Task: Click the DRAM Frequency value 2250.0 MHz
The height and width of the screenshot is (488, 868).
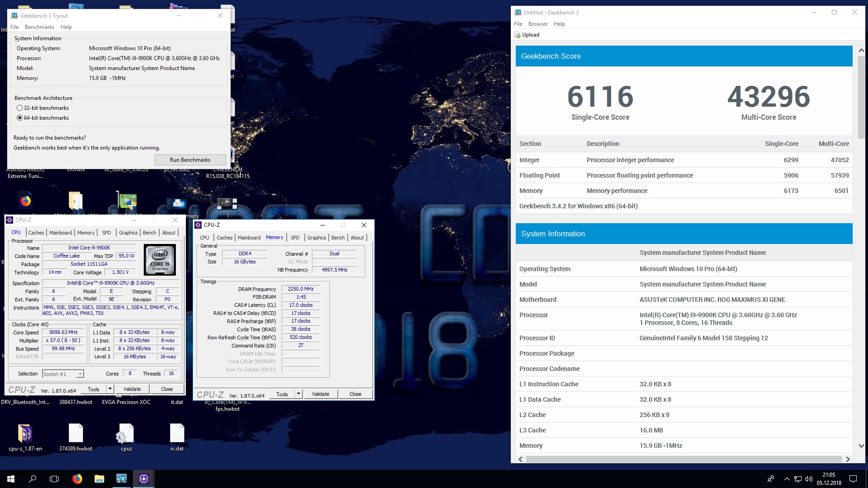Action: pos(301,289)
